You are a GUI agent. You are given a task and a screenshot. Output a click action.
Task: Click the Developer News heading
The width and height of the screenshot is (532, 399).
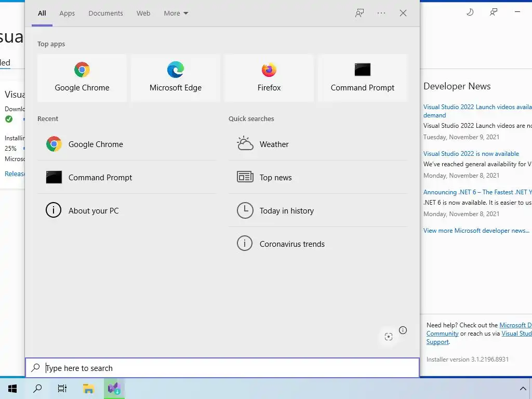457,86
